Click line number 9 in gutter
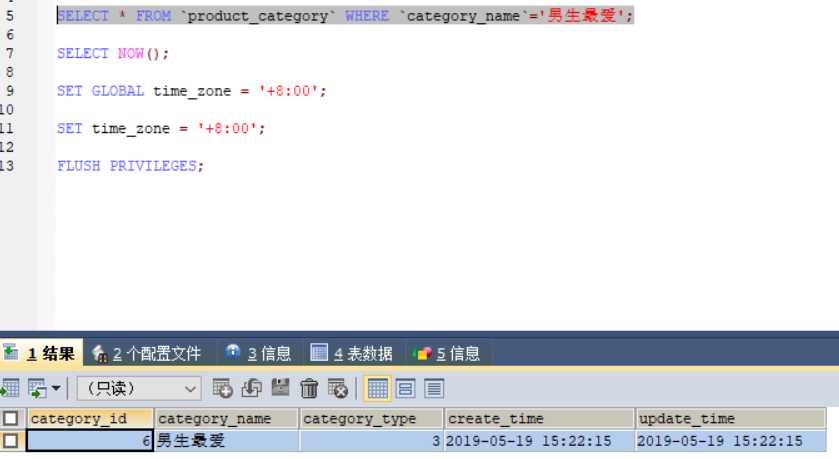 coord(9,91)
